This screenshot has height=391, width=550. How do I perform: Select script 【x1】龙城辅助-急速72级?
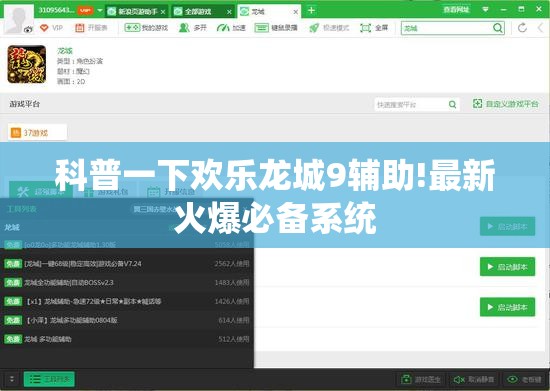[127, 301]
